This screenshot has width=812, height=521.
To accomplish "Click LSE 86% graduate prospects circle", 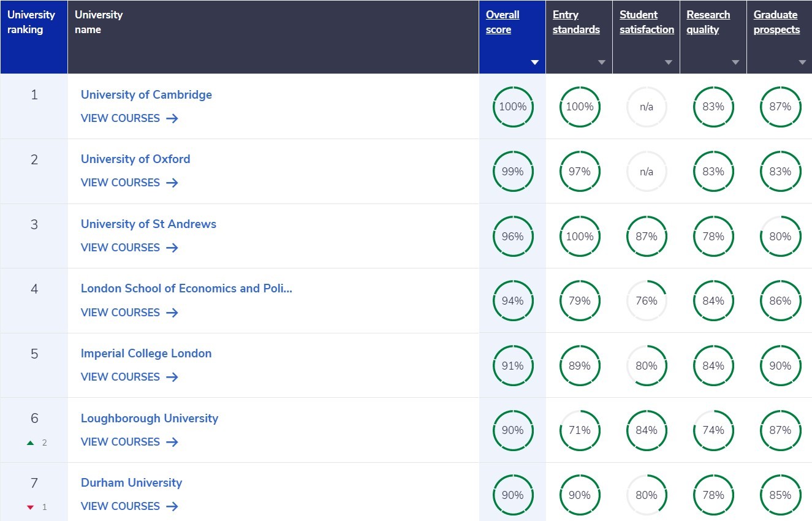I will coord(780,301).
